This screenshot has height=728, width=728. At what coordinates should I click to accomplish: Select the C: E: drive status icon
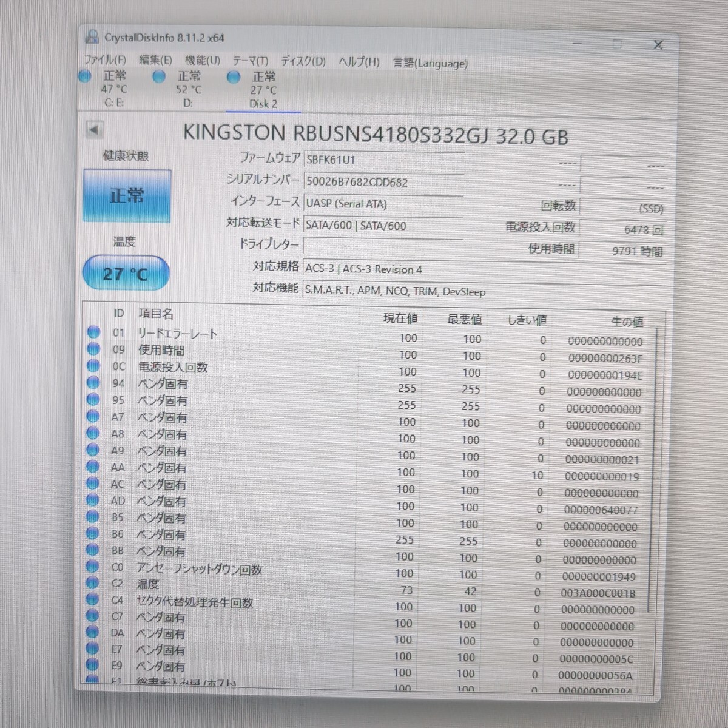(85, 76)
